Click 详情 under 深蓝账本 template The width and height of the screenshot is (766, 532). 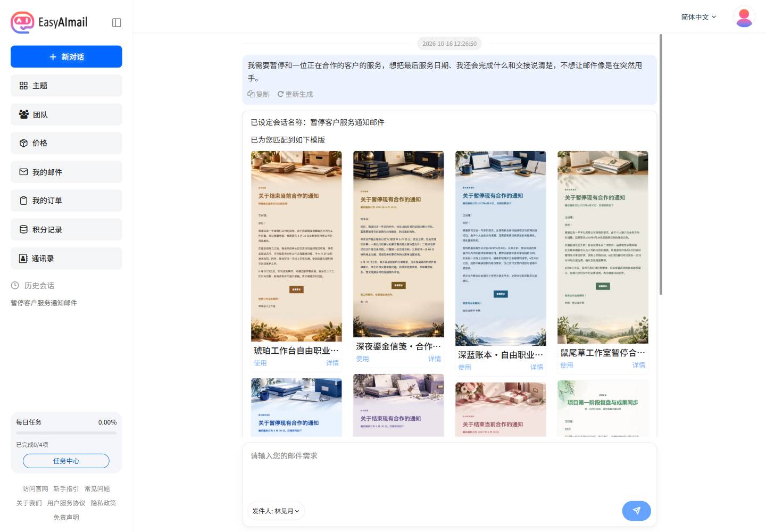537,367
